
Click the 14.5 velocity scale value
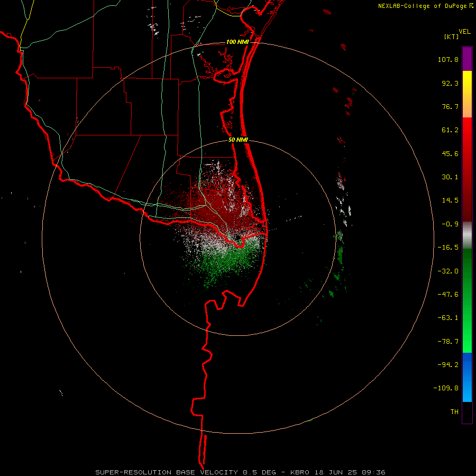[x=450, y=200]
